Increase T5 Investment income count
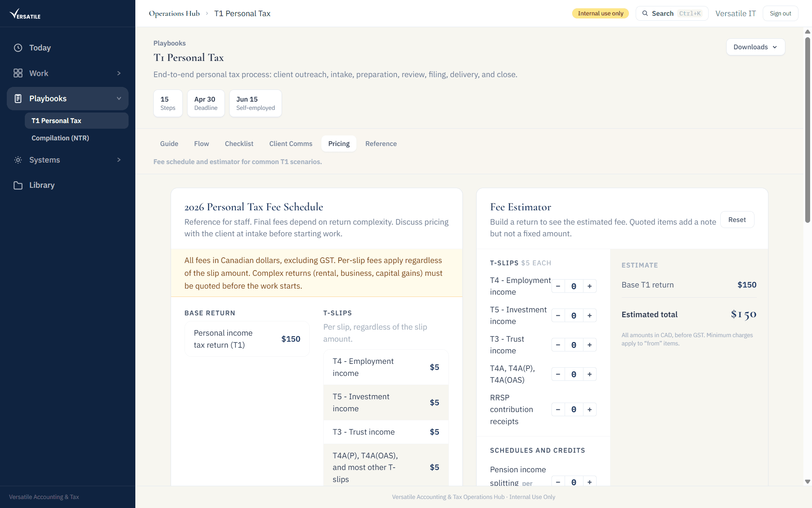This screenshot has width=812, height=508. 589,316
